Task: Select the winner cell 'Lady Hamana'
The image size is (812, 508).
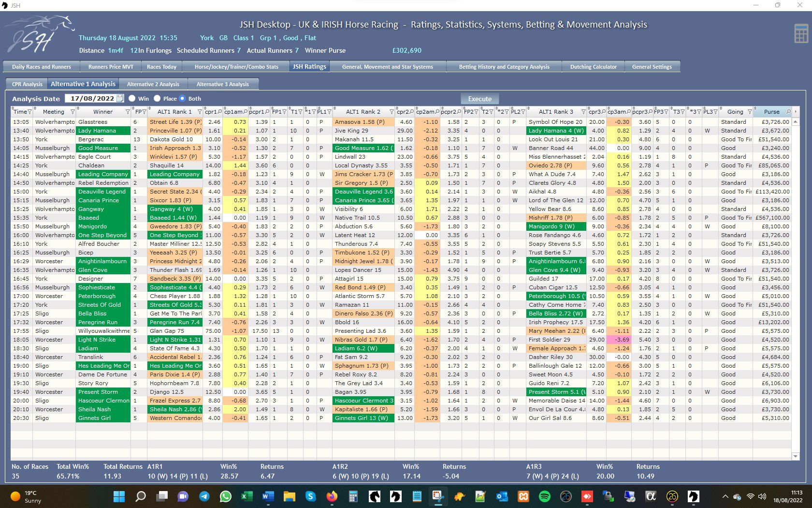Action: click(103, 131)
